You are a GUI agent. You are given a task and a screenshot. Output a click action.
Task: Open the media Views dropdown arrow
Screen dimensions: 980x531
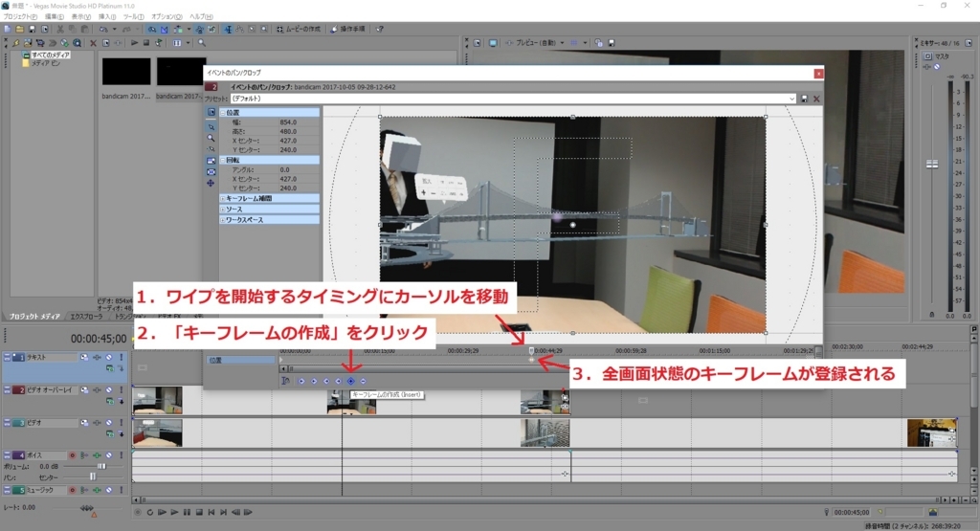click(x=188, y=43)
